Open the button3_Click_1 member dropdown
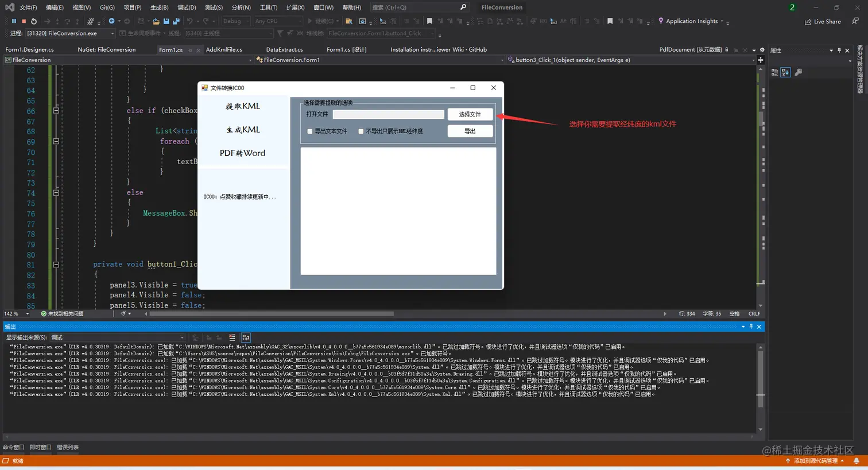The width and height of the screenshot is (868, 470). pyautogui.click(x=631, y=60)
